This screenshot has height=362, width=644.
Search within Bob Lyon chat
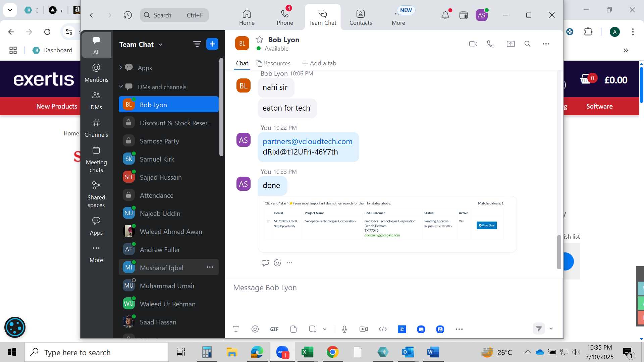[x=527, y=44]
